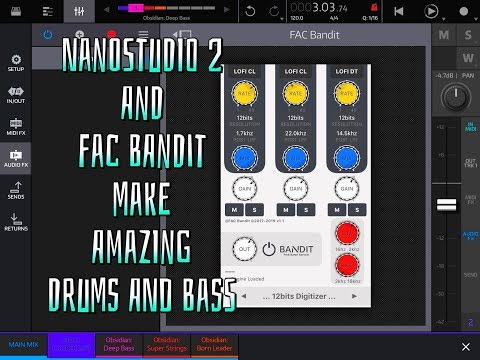
Task: Click the undo arrow icon
Action: 250,11
